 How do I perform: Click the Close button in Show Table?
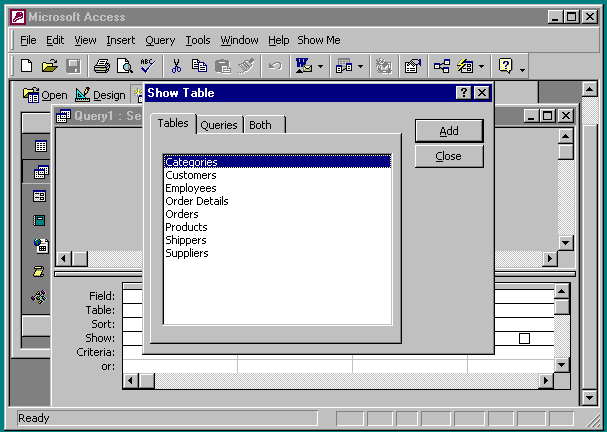point(449,156)
